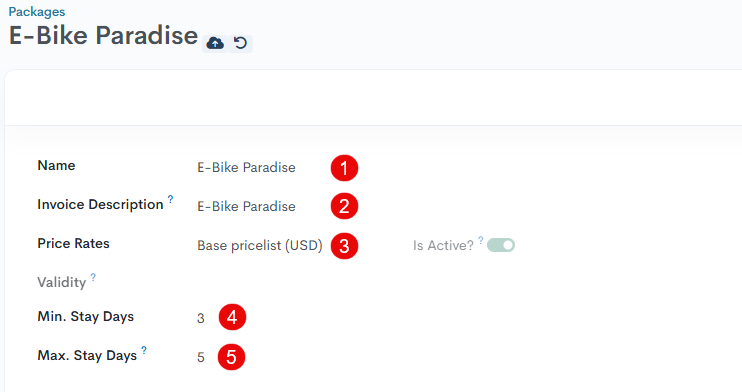Click the E-Bike Paradise page title
The height and width of the screenshot is (392, 742).
click(103, 36)
